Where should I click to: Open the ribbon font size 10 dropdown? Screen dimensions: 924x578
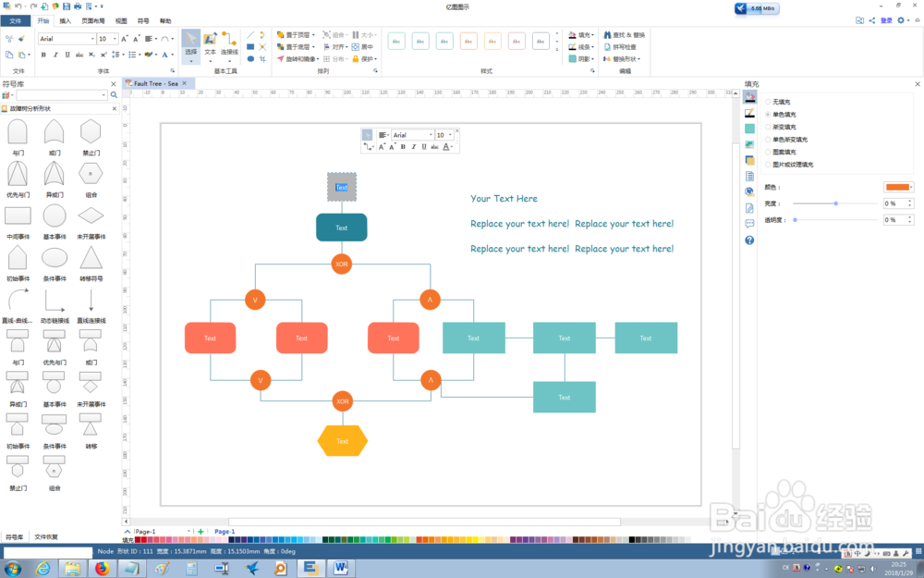[x=115, y=39]
